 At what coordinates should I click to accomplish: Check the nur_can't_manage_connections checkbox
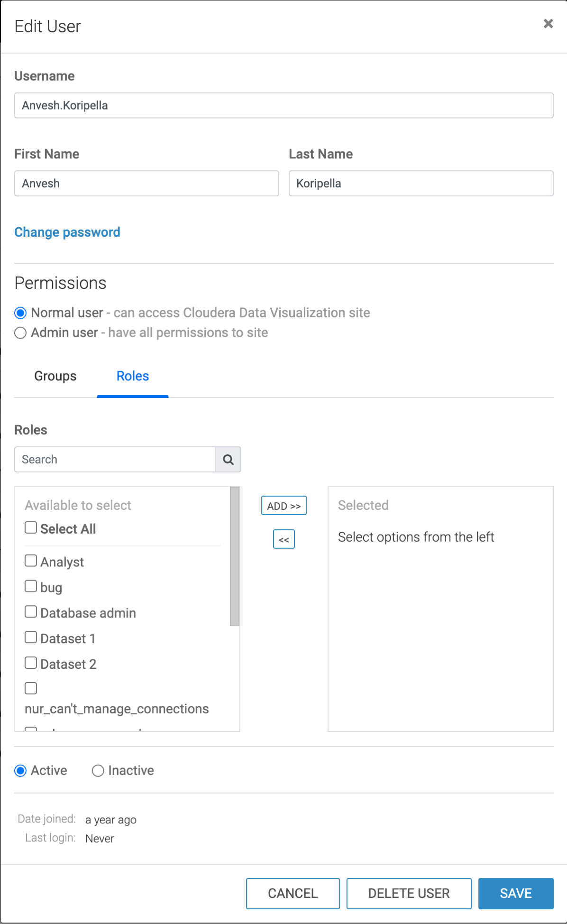31,688
